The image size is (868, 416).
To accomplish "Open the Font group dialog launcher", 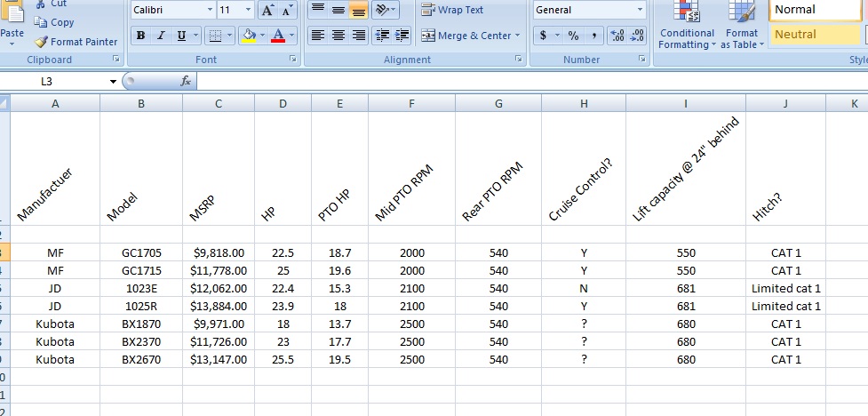I will coord(292,59).
